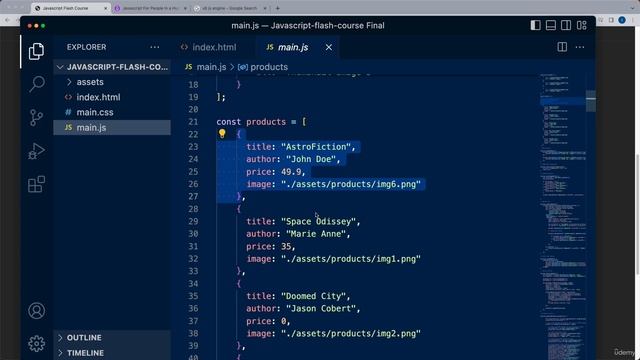
Task: Click the price value 35
Action: 286,246
